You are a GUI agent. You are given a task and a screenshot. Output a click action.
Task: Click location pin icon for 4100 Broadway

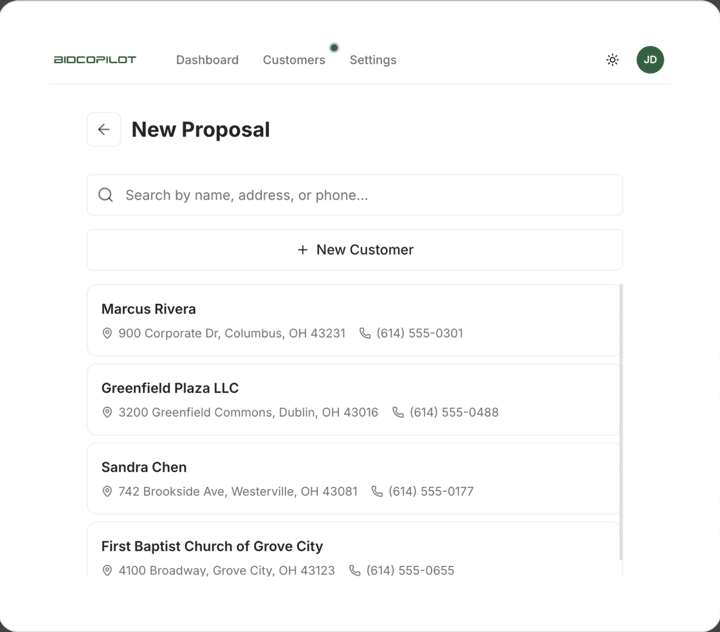pyautogui.click(x=107, y=570)
